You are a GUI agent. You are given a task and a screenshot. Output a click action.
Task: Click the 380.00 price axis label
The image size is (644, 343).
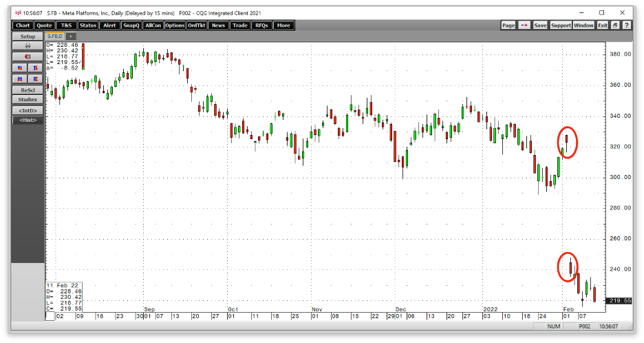[x=620, y=54]
